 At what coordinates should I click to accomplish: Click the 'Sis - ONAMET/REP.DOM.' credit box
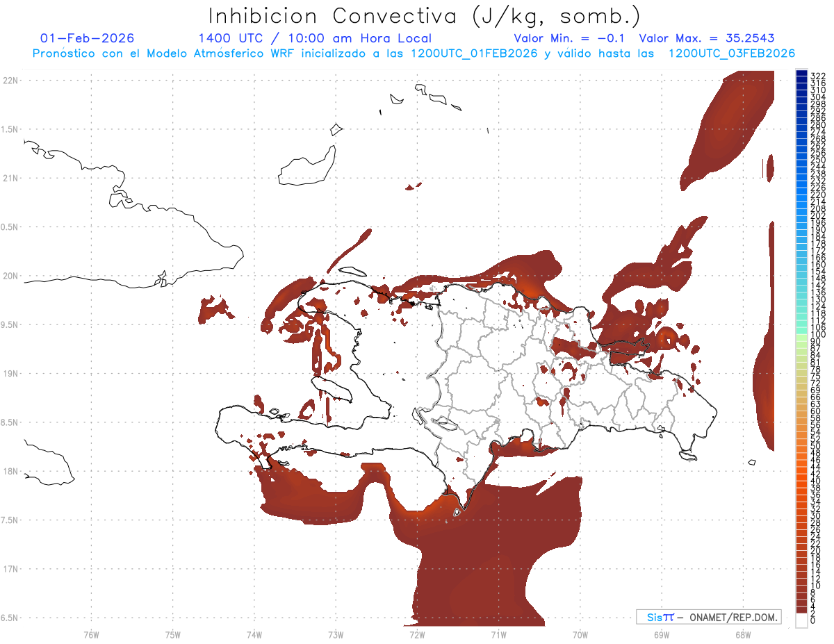pyautogui.click(x=709, y=617)
